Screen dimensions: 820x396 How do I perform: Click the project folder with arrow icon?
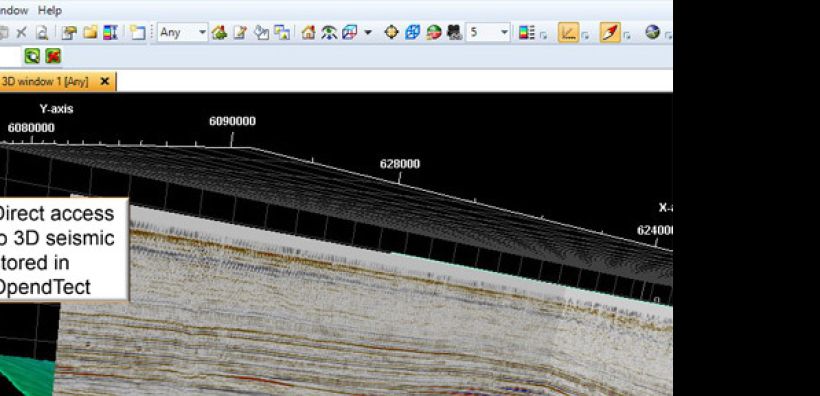pos(69,33)
